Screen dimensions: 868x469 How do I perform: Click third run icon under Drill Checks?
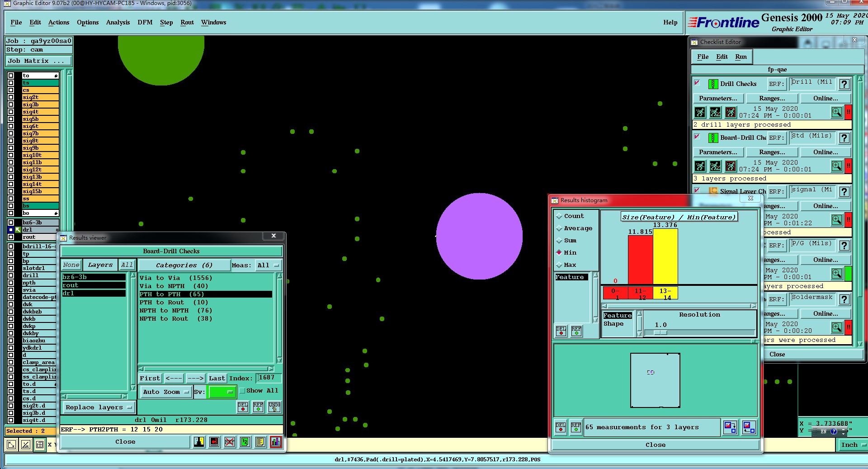(x=731, y=112)
